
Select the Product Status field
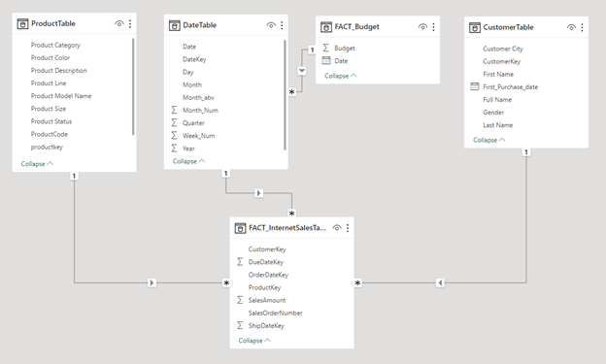coord(51,121)
